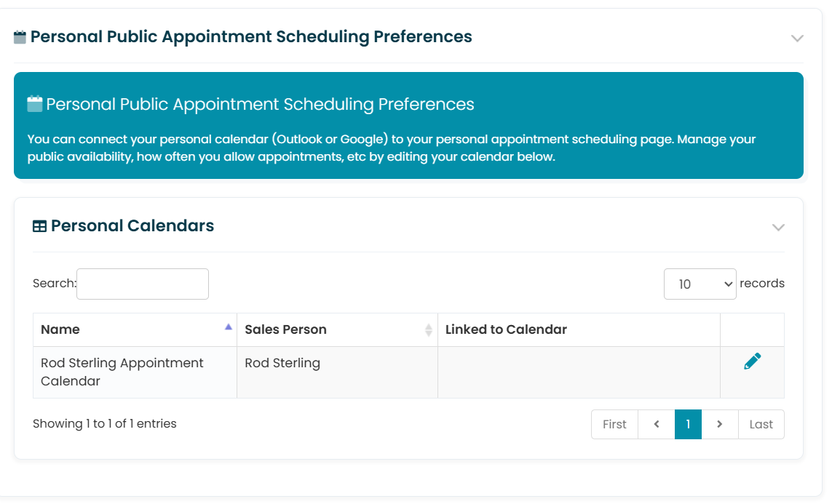Select the Rod Sterling Appointment Calendar row

click(408, 372)
